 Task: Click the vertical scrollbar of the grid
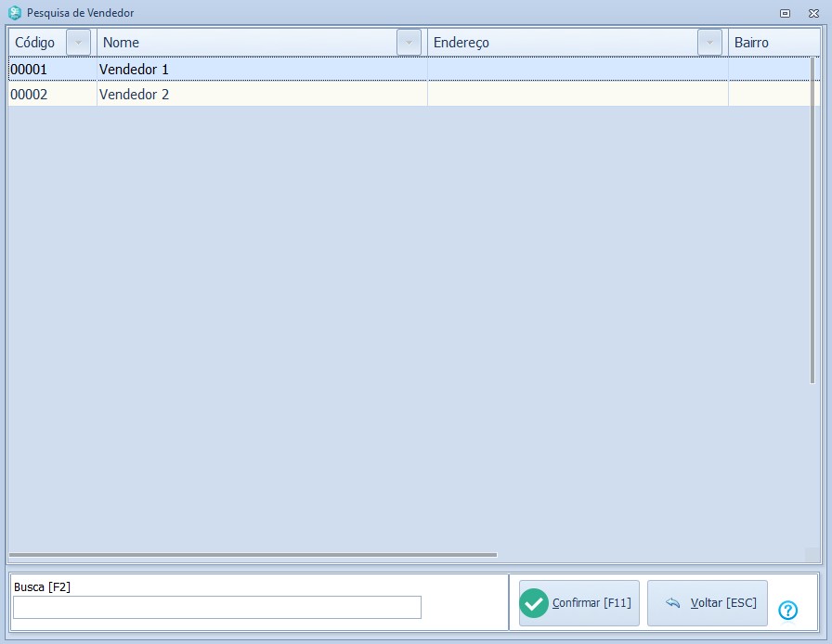point(813,223)
